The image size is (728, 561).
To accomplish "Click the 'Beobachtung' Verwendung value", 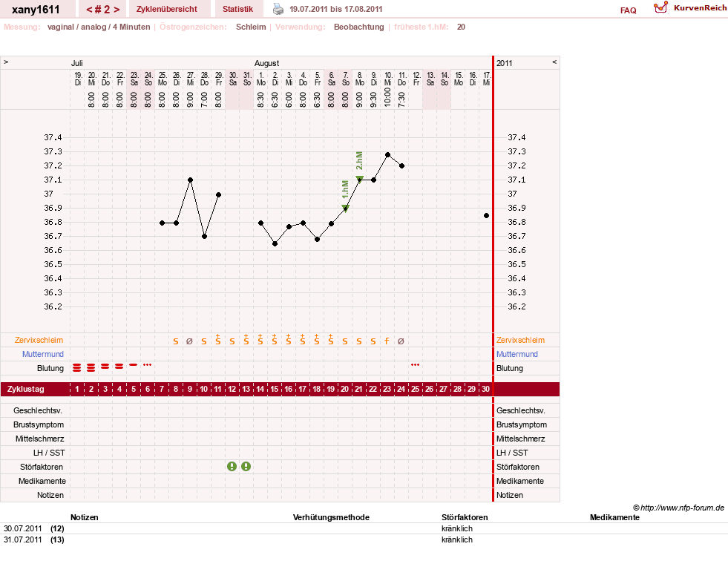I will pos(359,27).
